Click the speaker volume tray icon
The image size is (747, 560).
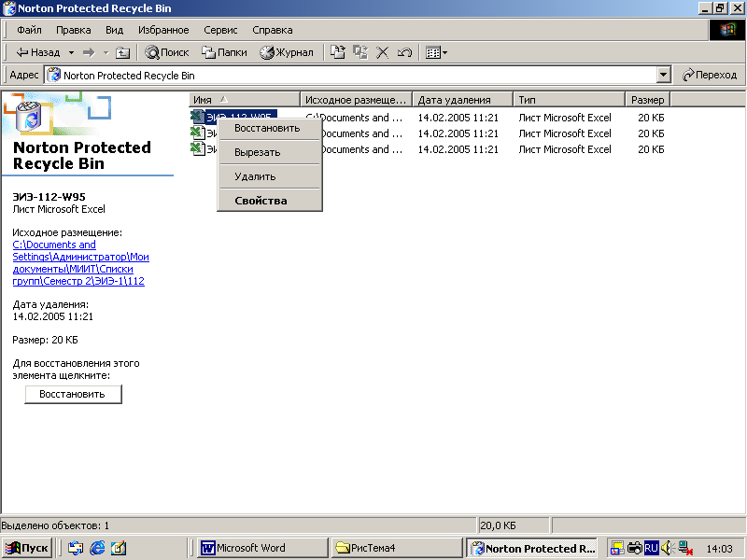[667, 548]
